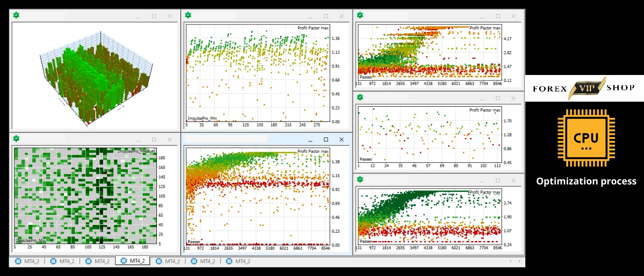Select the currently active MT4_2 tab
This screenshot has height=276, width=644.
point(132,261)
